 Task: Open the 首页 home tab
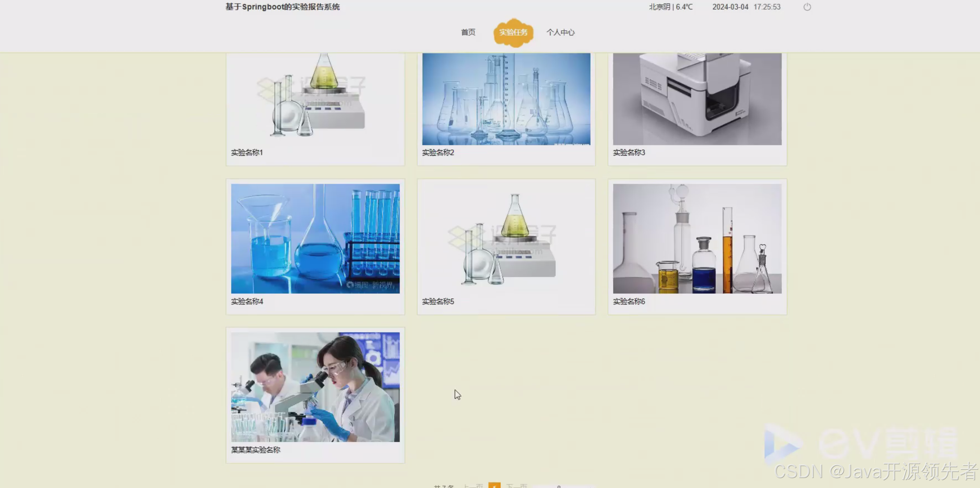468,32
